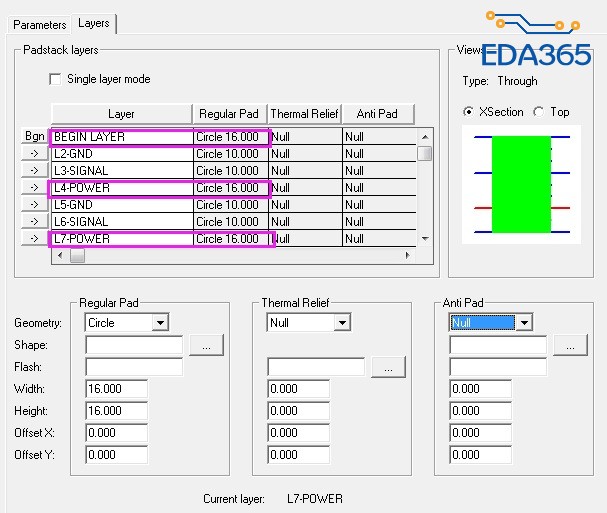Click right arrow of horizontal scrollbar
This screenshot has width=607, height=513.
(x=408, y=255)
